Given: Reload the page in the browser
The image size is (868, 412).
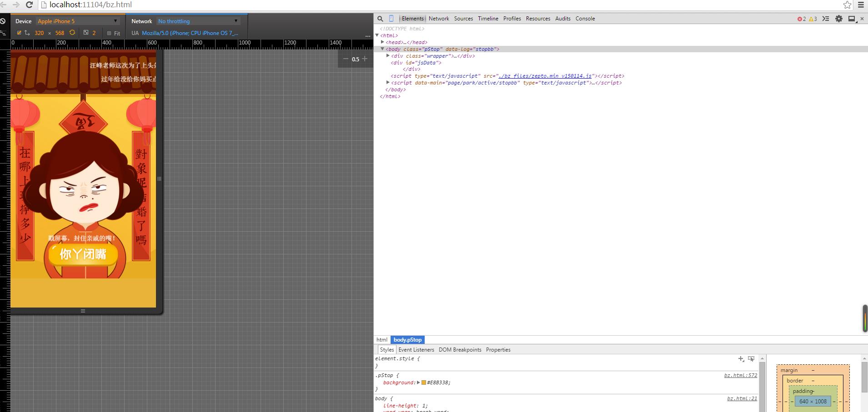Looking at the screenshot, I should [29, 5].
